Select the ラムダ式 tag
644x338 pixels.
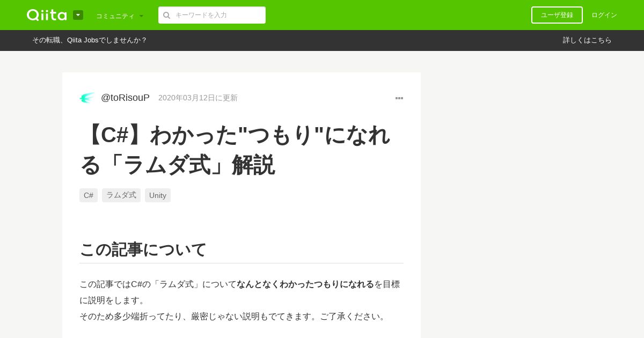pos(121,195)
